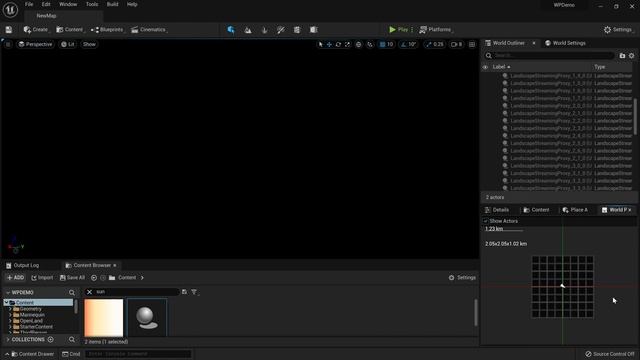Viewport: 640px width, 360px height.
Task: Click the World Partition minimap grid
Action: (562, 287)
